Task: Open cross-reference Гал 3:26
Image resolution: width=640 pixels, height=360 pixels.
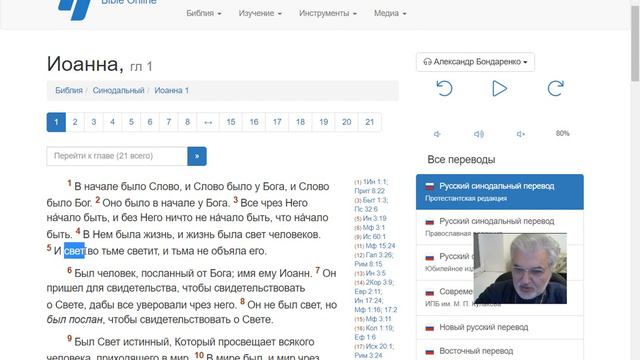Action: [x=379, y=255]
